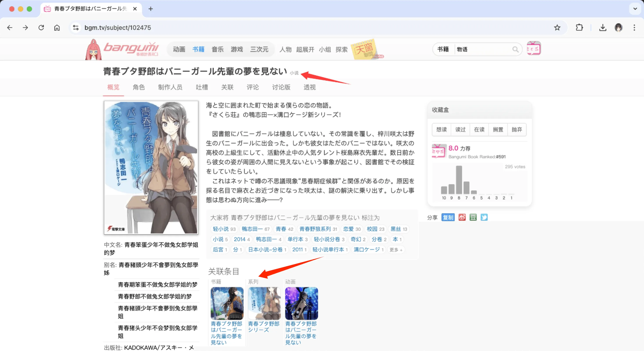The width and height of the screenshot is (644, 351).
Task: Reload the current page
Action: click(x=41, y=28)
